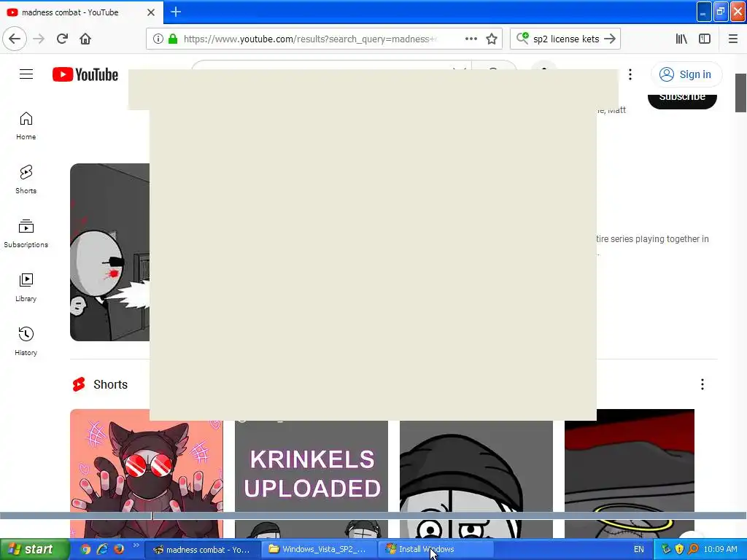This screenshot has width=747, height=560.
Task: Open Library in YouTube sidebar
Action: coord(26,287)
